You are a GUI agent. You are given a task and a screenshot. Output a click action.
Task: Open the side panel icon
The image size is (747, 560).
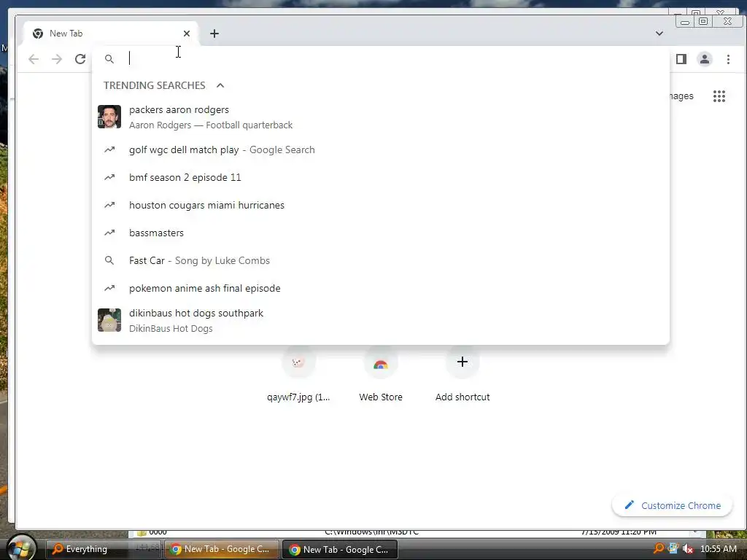tap(681, 59)
